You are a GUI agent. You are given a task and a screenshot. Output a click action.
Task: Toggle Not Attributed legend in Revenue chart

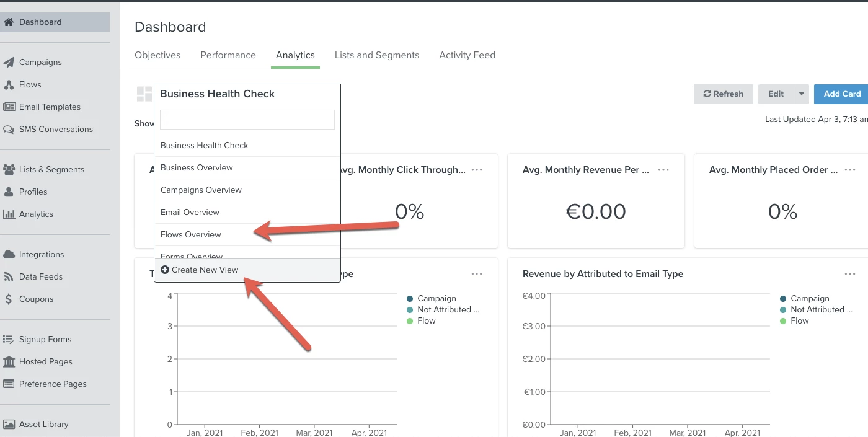click(817, 309)
